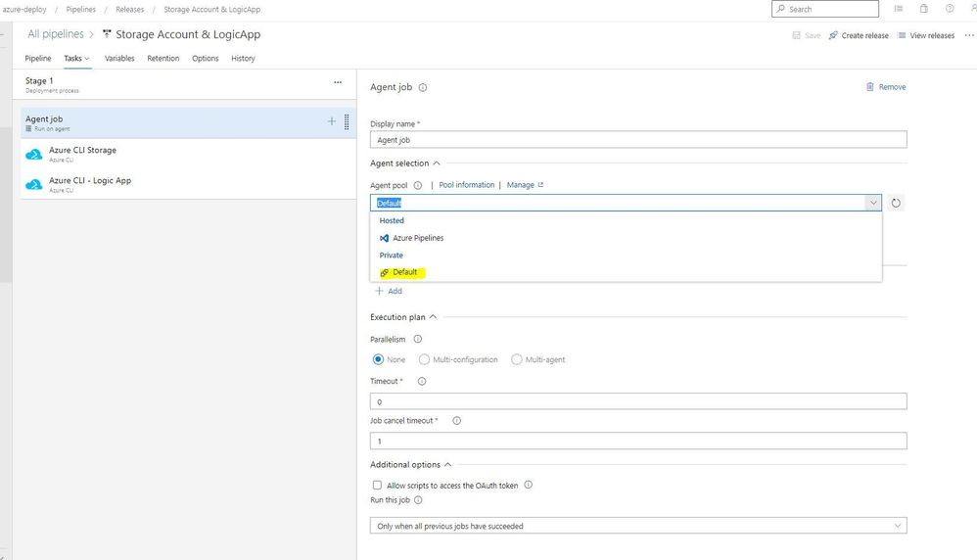Open the Manage pool link
This screenshot has width=977, height=560.
click(x=525, y=185)
